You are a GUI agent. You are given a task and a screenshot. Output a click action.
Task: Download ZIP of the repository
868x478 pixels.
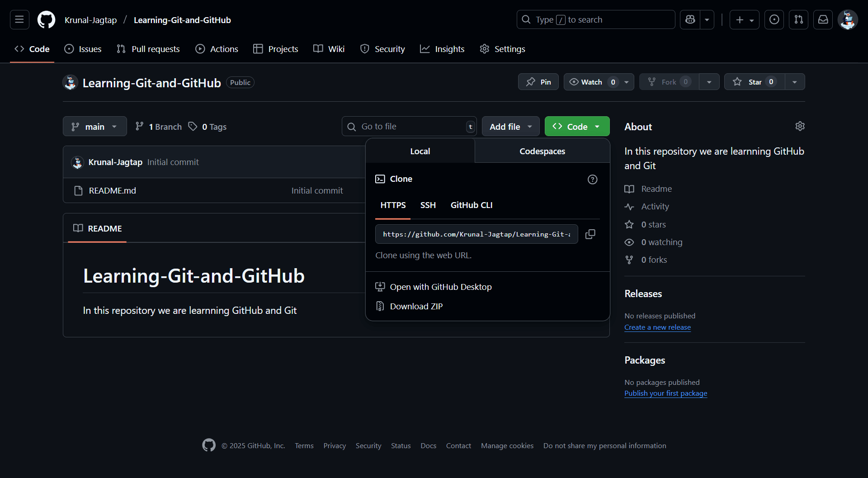[x=409, y=306]
